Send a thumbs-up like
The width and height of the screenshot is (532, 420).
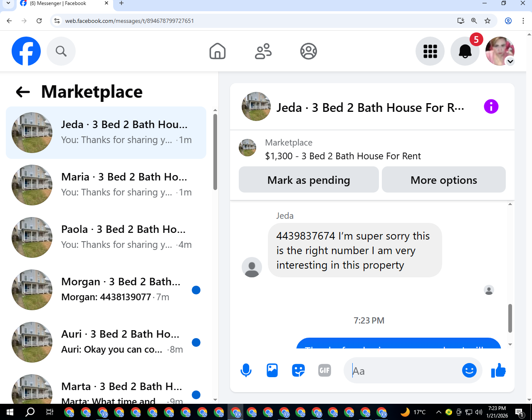tap(498, 370)
